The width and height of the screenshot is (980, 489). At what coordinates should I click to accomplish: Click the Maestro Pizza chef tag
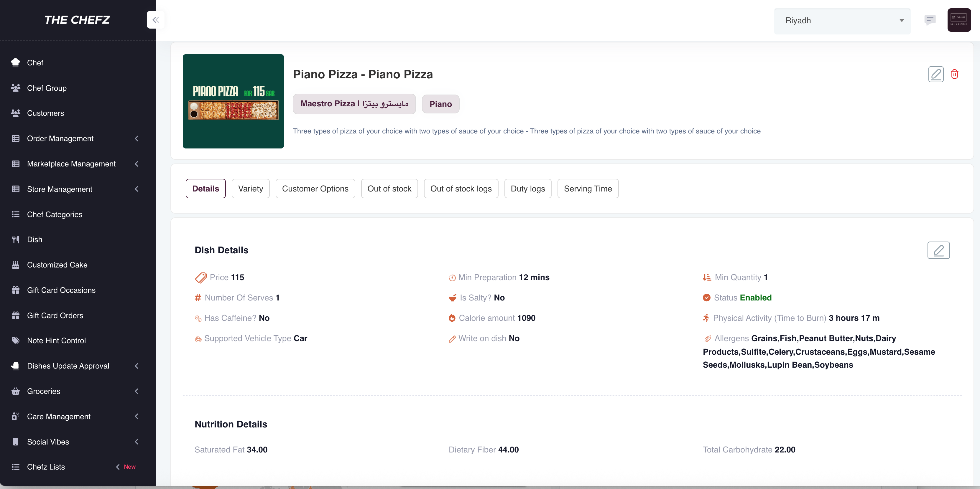coord(354,104)
